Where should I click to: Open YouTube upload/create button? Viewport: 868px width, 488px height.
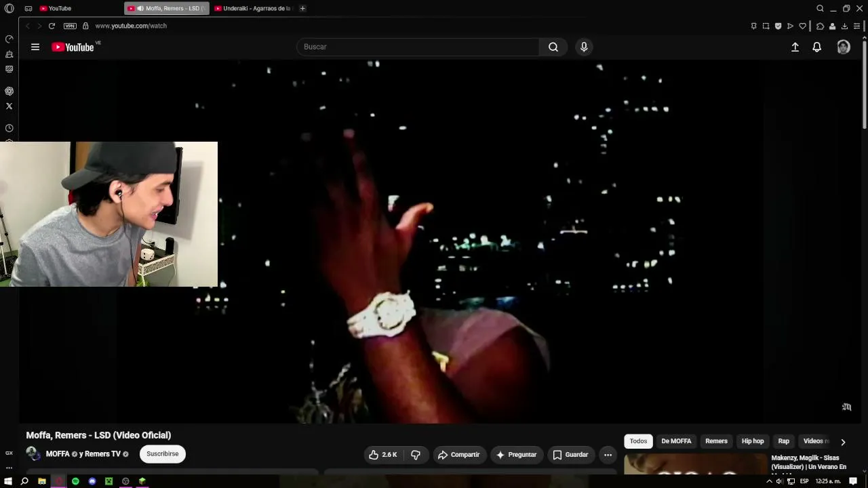click(795, 47)
